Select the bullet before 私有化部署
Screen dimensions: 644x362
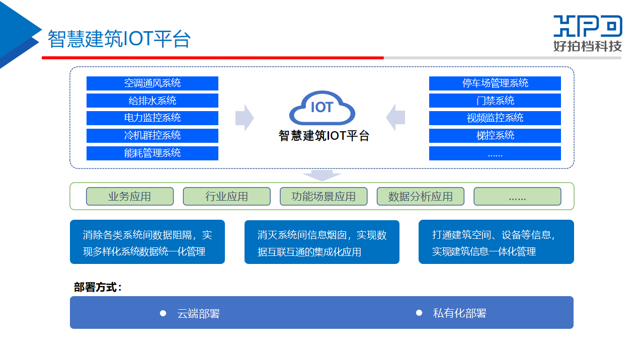419,313
